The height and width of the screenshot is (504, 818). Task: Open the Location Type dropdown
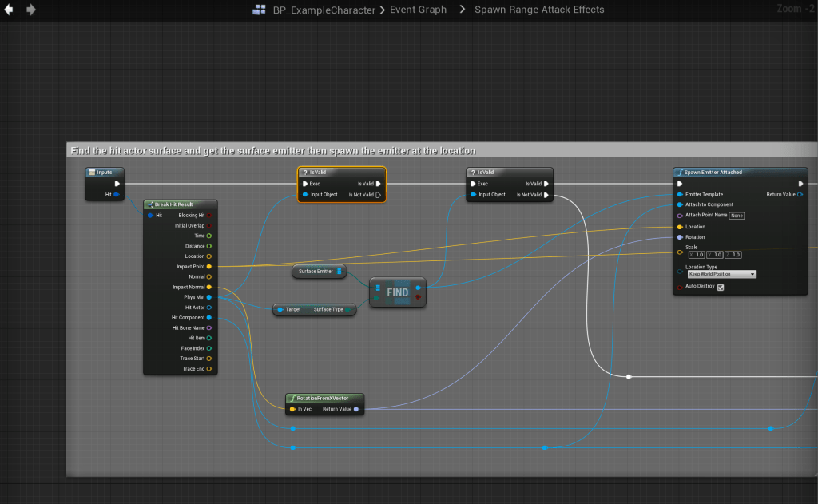tap(721, 274)
